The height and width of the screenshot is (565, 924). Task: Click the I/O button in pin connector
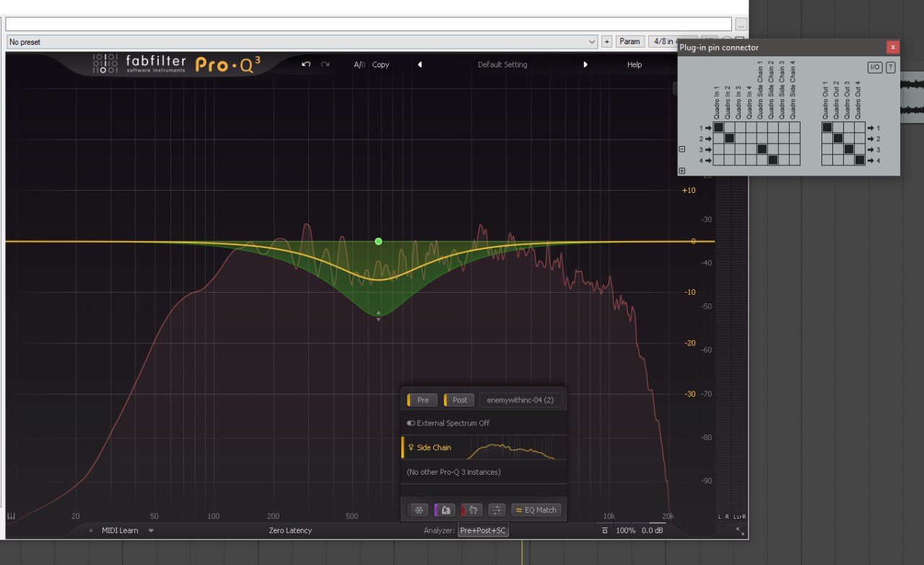(x=874, y=67)
